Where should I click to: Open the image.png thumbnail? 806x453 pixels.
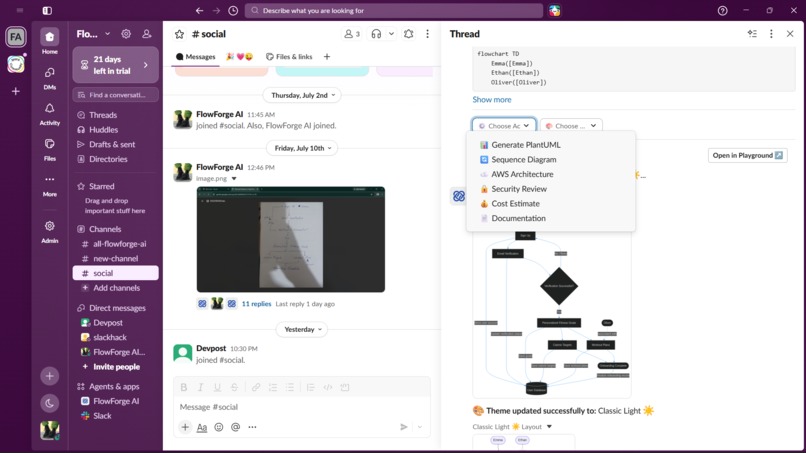point(290,240)
